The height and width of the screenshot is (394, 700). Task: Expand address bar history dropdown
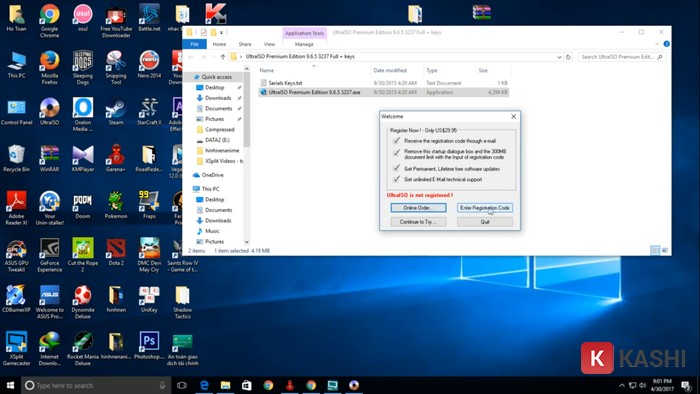click(559, 57)
